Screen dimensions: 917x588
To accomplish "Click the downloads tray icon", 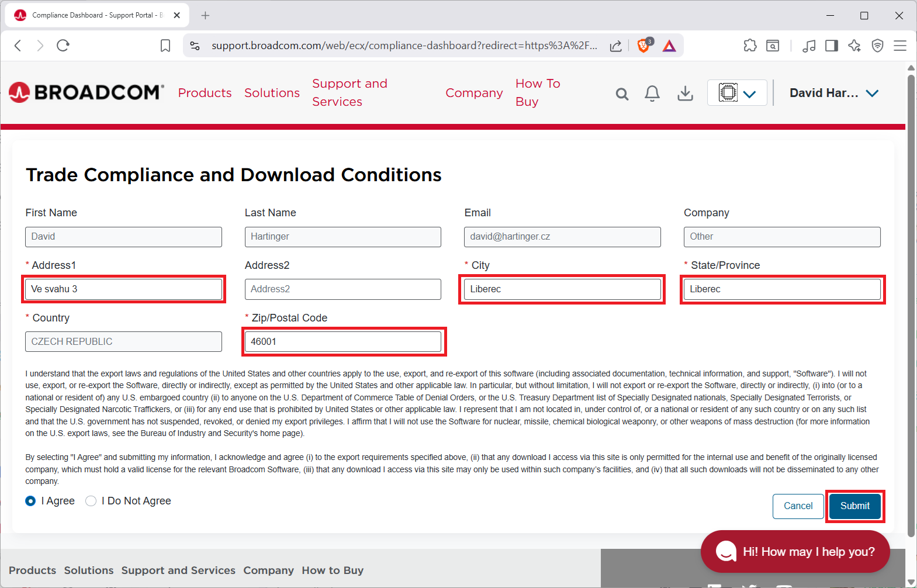I will 685,94.
